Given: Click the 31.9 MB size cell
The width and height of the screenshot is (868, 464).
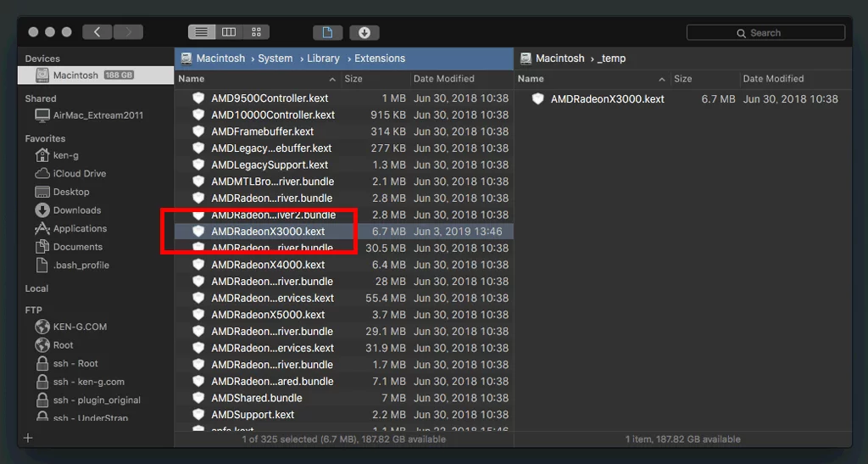Looking at the screenshot, I should tap(386, 348).
